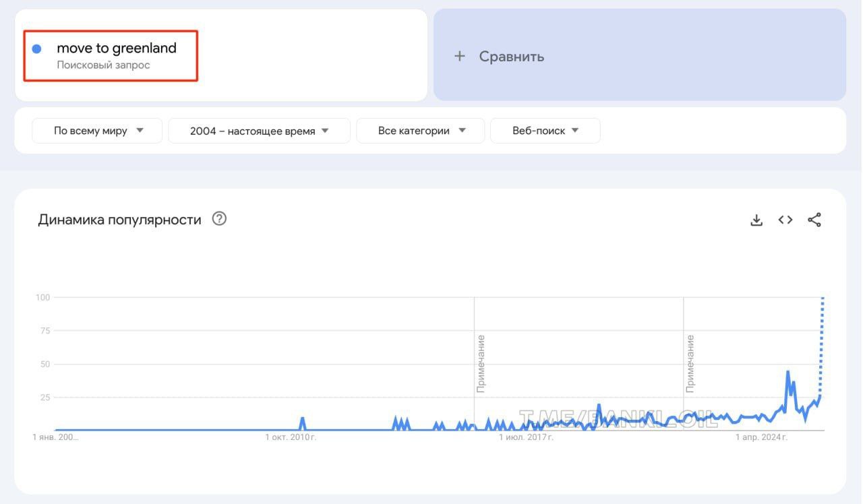
Task: Edit the move to greenland search term
Action: (x=117, y=48)
